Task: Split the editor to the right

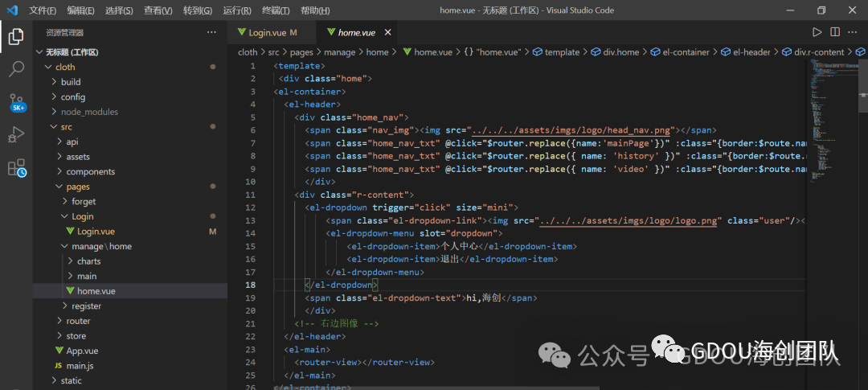Action: pyautogui.click(x=835, y=32)
